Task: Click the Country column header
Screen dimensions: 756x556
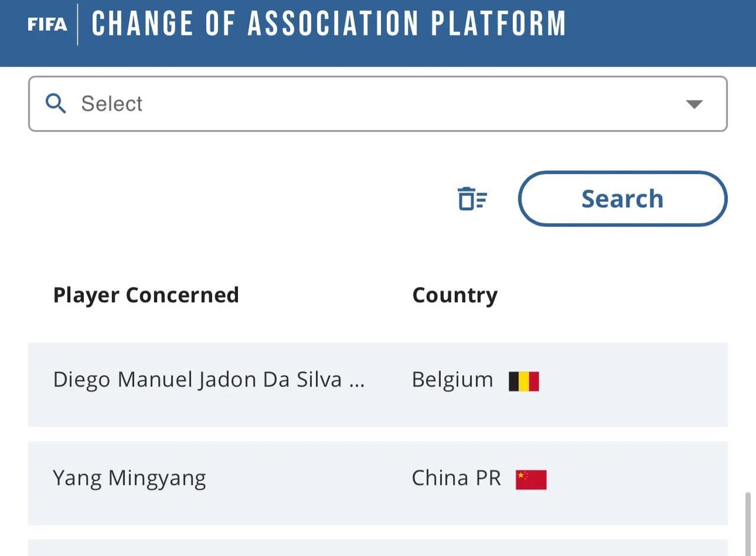Action: 455,295
